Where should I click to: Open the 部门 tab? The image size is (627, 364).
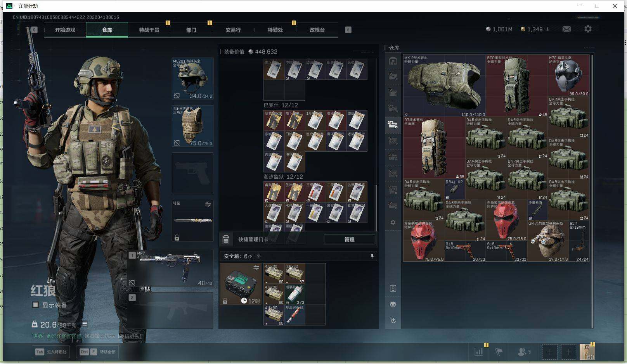tap(191, 30)
